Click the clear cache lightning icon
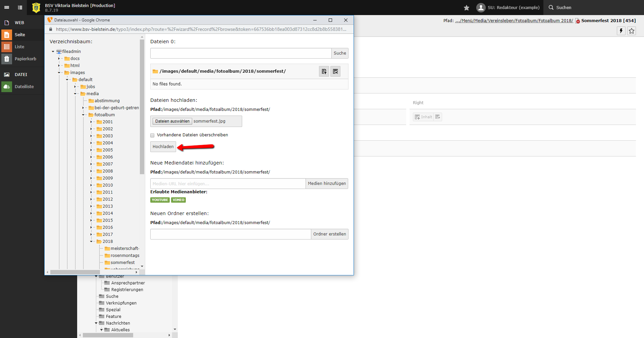Viewport: 644px width, 338px height. pos(621,31)
